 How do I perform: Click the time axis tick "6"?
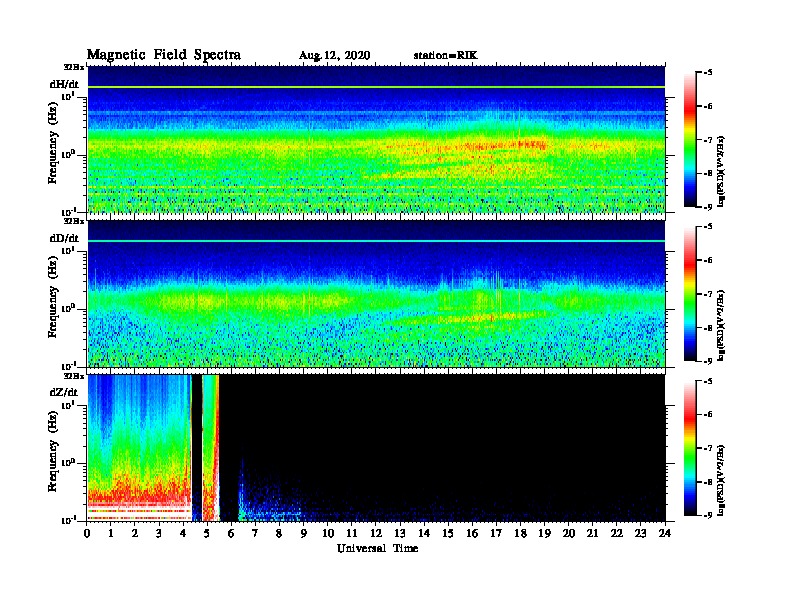[x=231, y=534]
